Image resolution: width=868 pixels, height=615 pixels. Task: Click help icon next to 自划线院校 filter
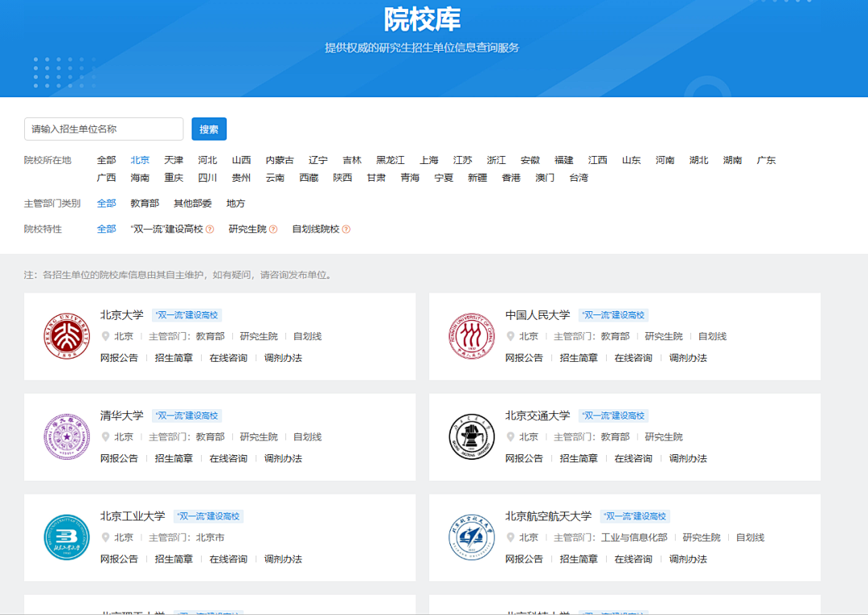[346, 229]
